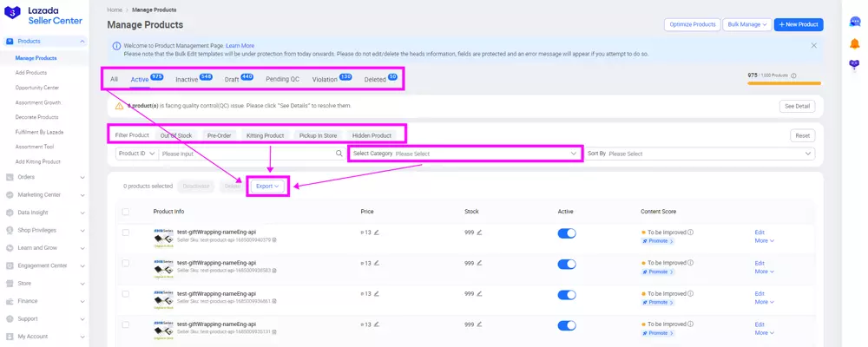Click info icon beside 975/1,000 Products
This screenshot has height=347, width=868.
tap(793, 75)
